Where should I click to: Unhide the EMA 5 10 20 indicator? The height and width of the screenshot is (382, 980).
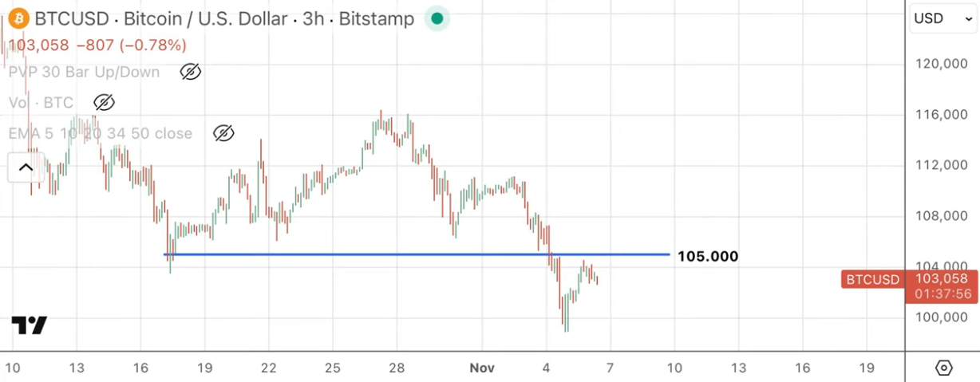(x=223, y=133)
